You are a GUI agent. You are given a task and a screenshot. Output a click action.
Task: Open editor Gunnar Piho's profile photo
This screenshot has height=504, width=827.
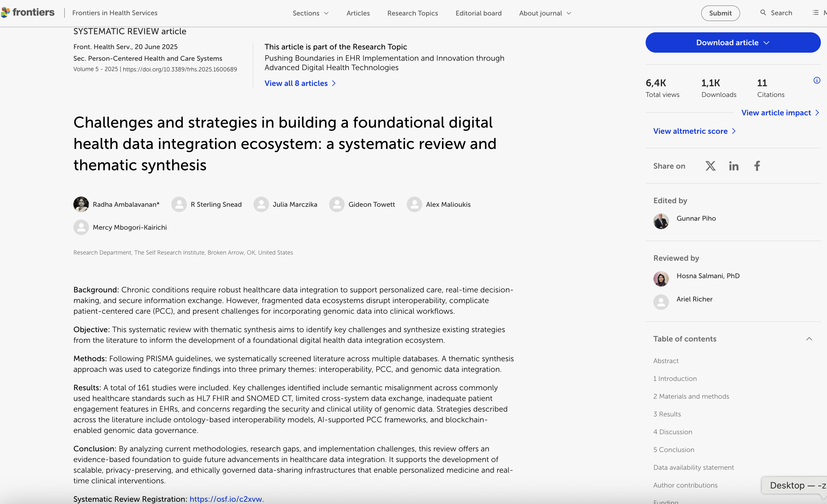pos(661,221)
